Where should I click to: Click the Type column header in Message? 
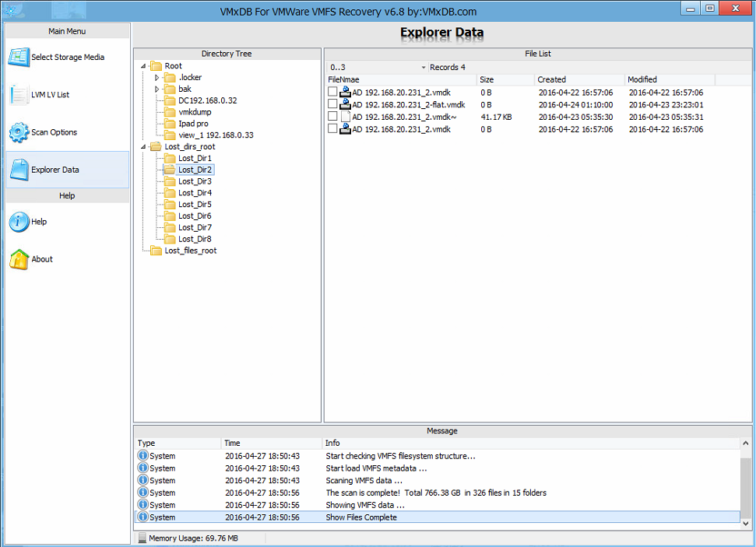click(178, 443)
